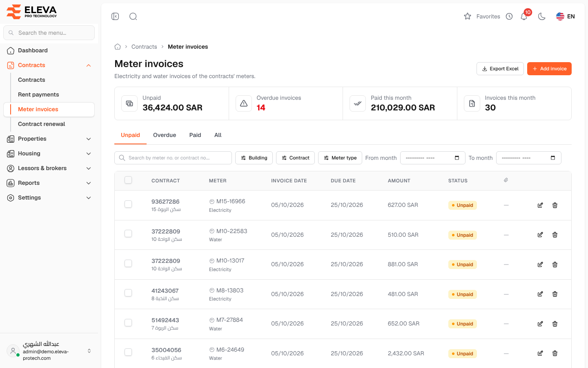Select checkbox for meter M10-22583 row

click(x=128, y=233)
